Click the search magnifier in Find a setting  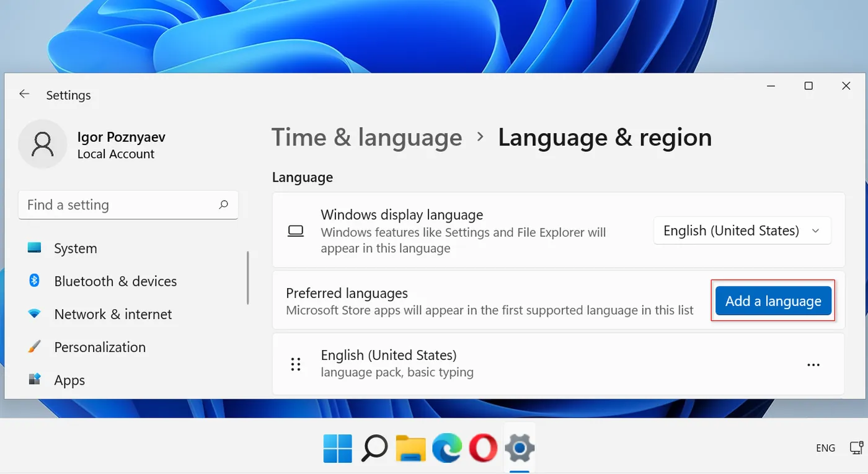pos(224,204)
